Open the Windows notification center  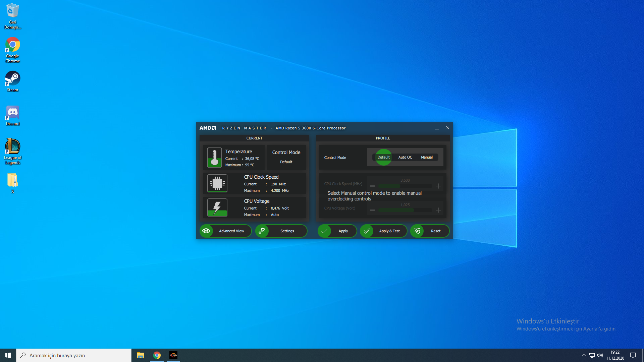pyautogui.click(x=633, y=355)
